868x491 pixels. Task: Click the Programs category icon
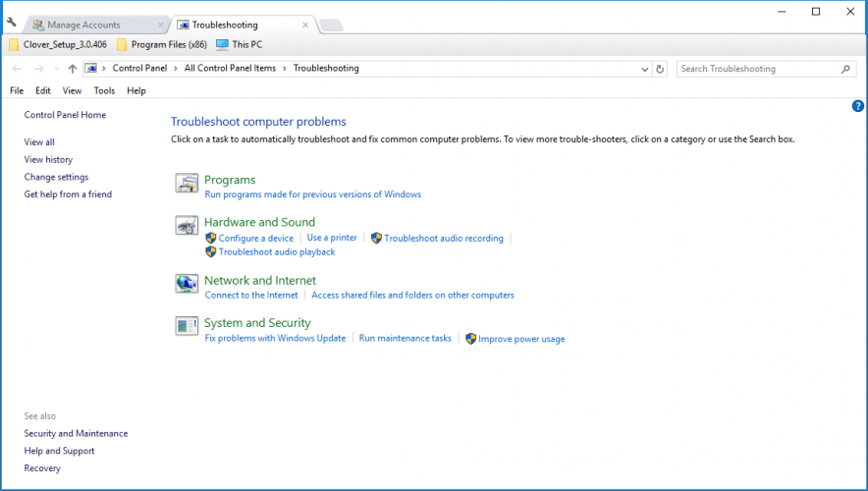(187, 183)
